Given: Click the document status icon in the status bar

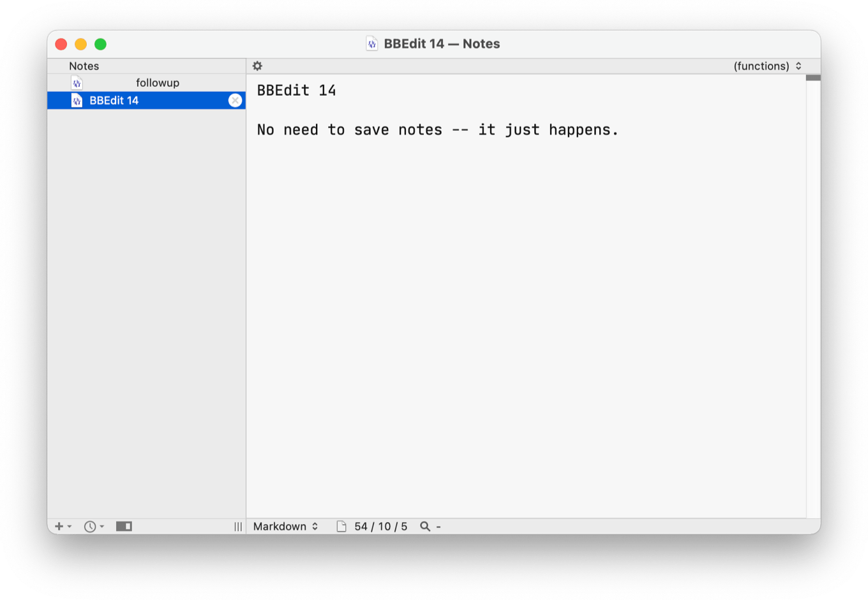Looking at the screenshot, I should coord(341,526).
